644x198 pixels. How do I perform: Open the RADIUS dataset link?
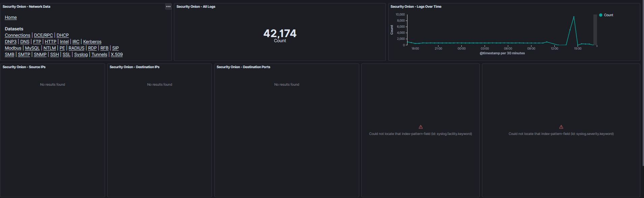(x=76, y=48)
